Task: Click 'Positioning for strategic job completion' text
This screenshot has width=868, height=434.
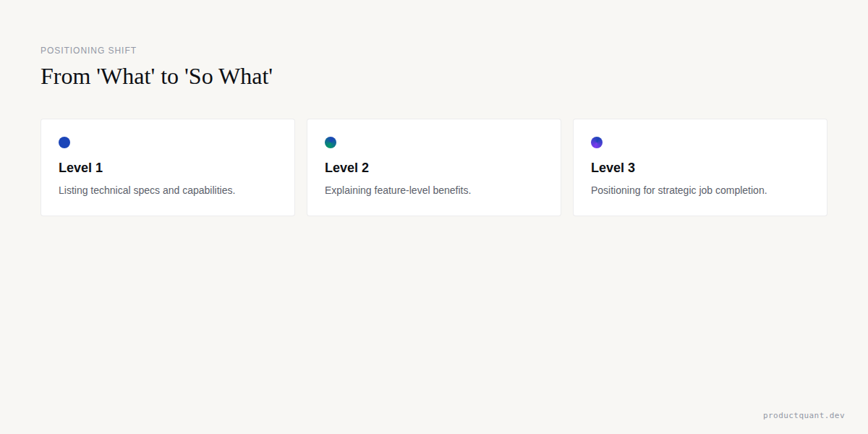Action: pos(678,190)
